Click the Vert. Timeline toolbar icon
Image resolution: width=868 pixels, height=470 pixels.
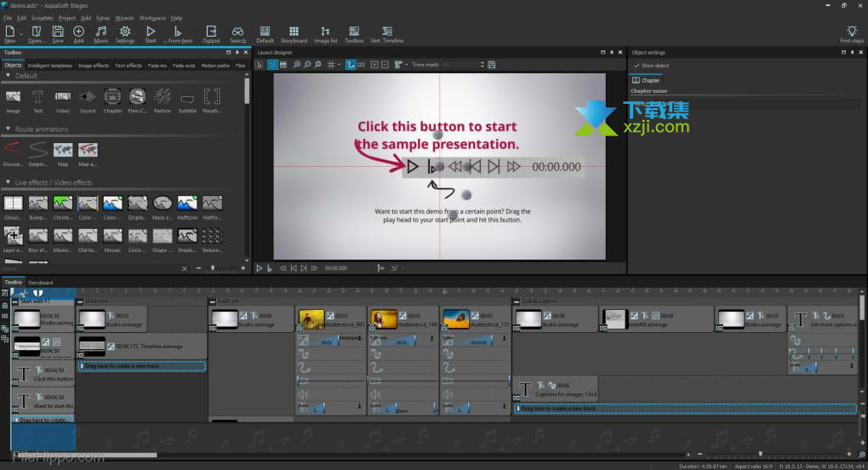coord(387,34)
